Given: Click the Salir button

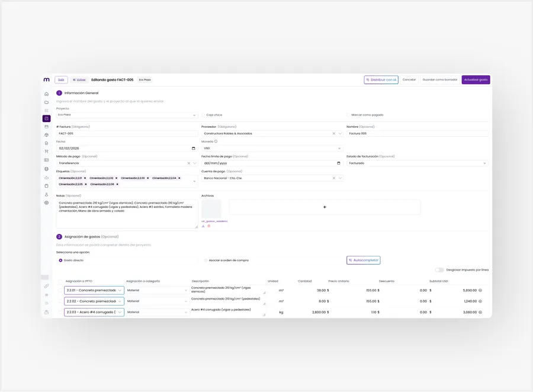Looking at the screenshot, I should (x=61, y=80).
